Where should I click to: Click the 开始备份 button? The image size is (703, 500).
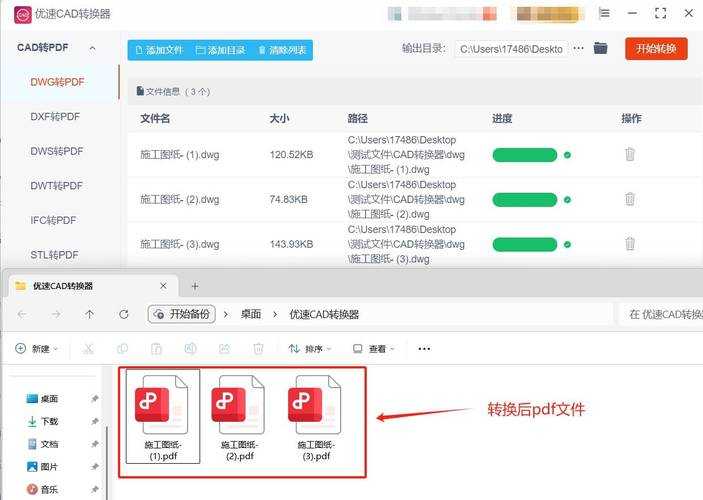click(182, 314)
